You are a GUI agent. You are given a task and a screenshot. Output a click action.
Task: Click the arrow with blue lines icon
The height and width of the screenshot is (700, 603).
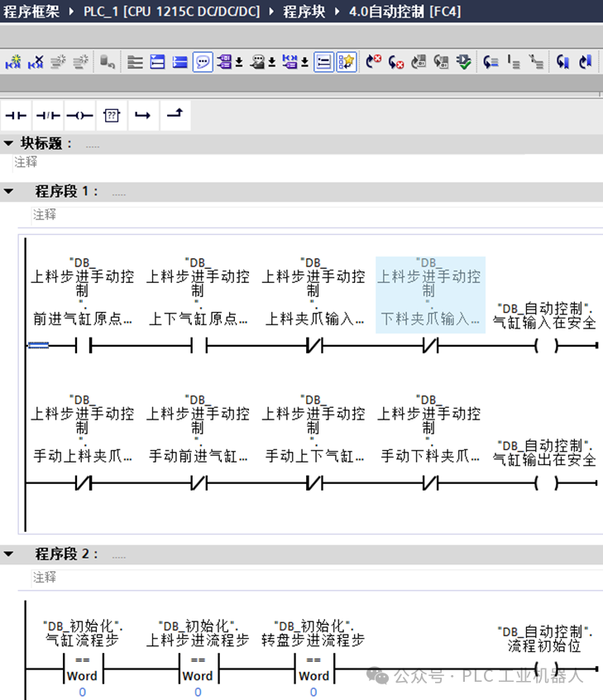click(491, 61)
